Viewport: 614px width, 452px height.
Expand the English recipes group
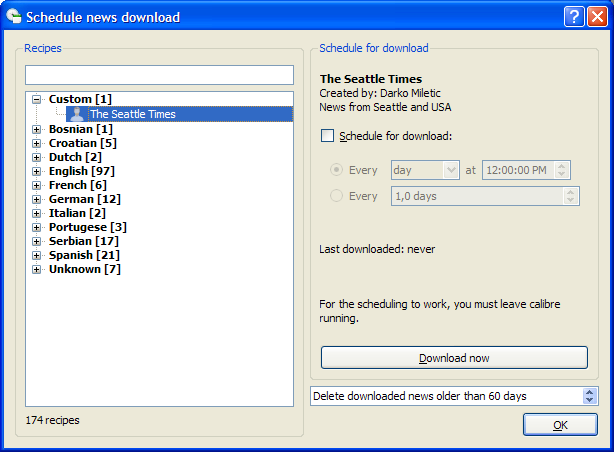point(37,171)
